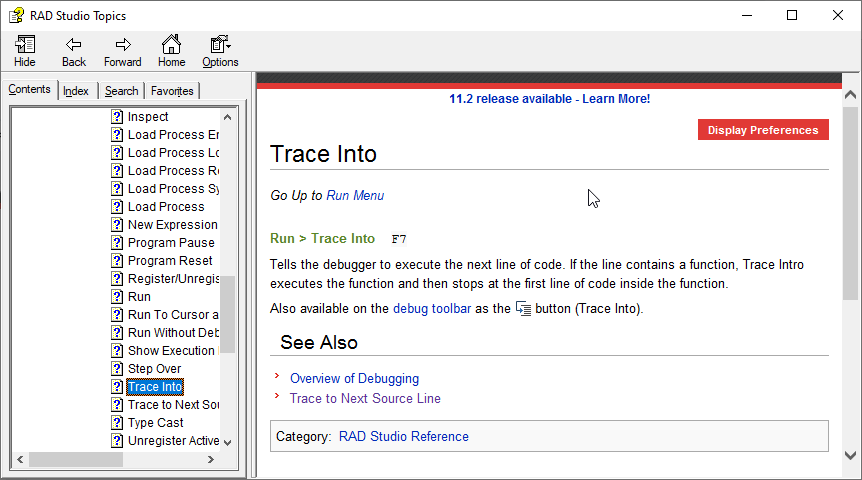Select the highlighted Trace Into topic
The image size is (862, 480).
[155, 387]
